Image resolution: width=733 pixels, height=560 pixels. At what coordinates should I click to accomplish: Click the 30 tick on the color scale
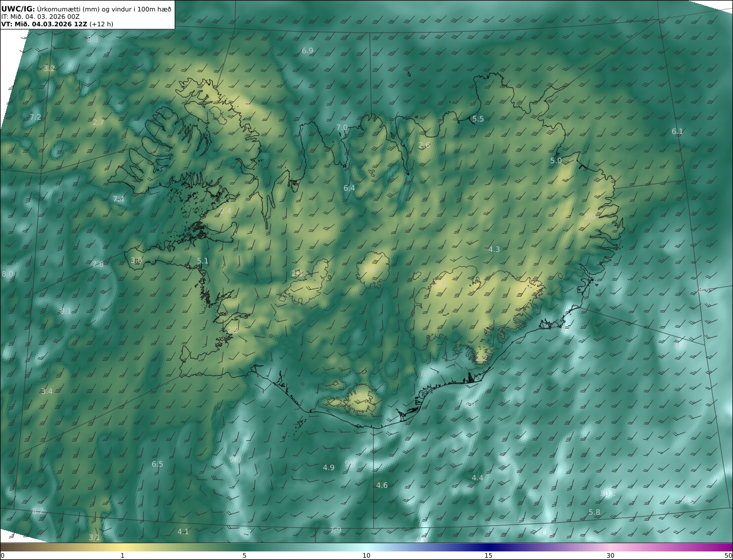pyautogui.click(x=610, y=555)
